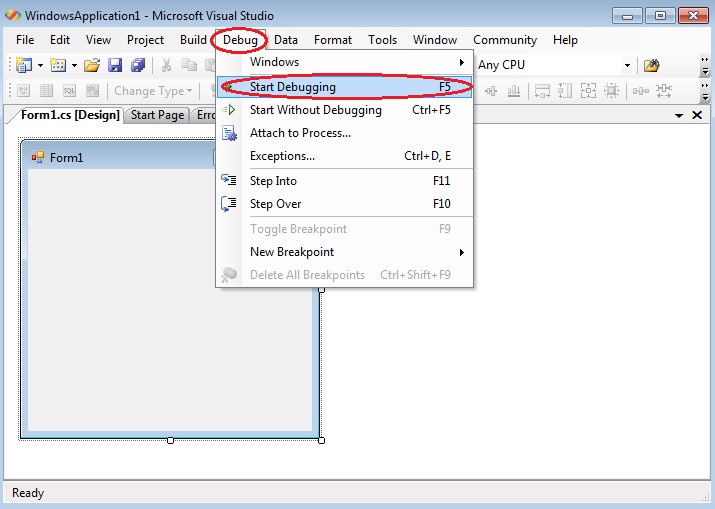The width and height of the screenshot is (715, 509).
Task: Open the Format menu
Action: (x=333, y=40)
